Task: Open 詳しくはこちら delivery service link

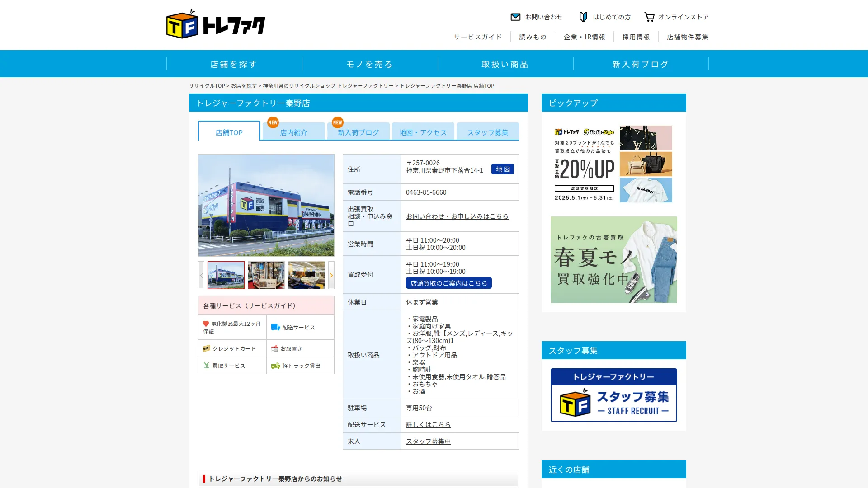Action: 428,424
